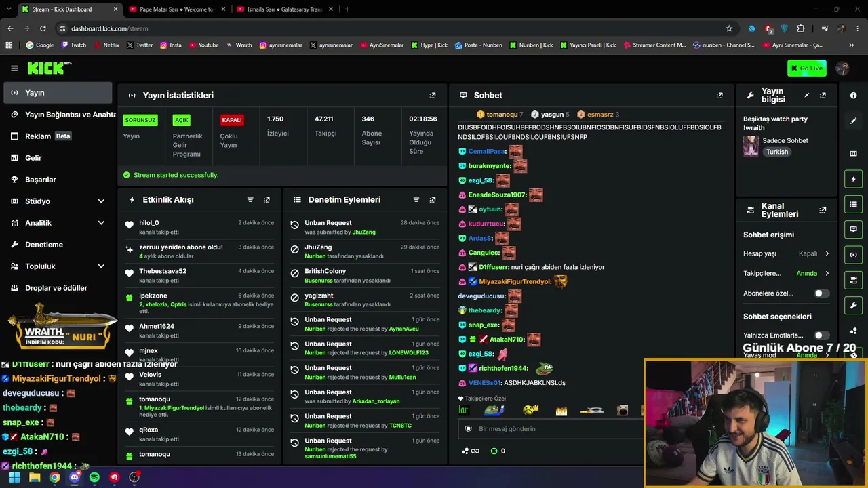The width and height of the screenshot is (868, 488).
Task: Click the info icon in right rail
Action: tap(854, 96)
